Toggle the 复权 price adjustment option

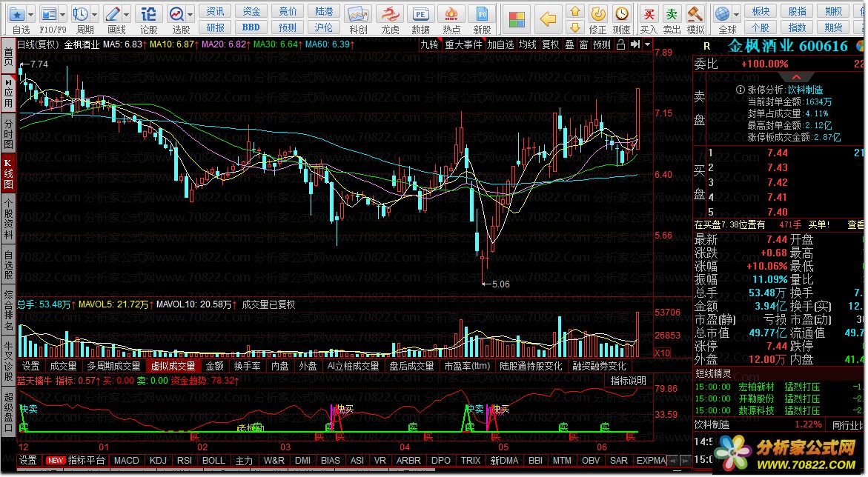[x=550, y=44]
